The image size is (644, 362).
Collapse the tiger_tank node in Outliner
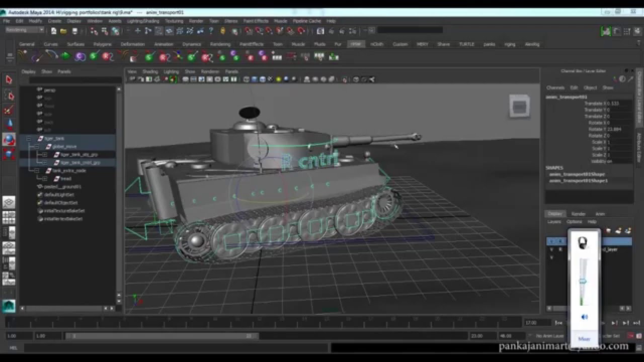[x=29, y=138]
